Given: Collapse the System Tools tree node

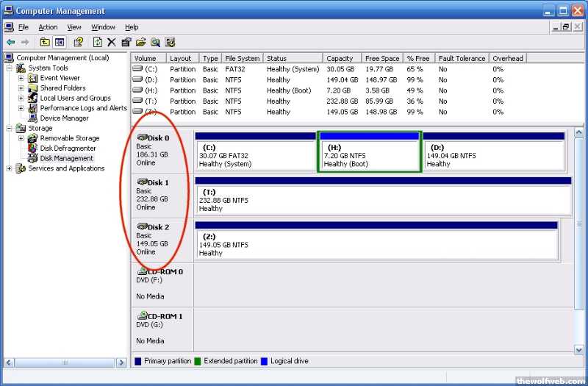Looking at the screenshot, I should coord(10,68).
